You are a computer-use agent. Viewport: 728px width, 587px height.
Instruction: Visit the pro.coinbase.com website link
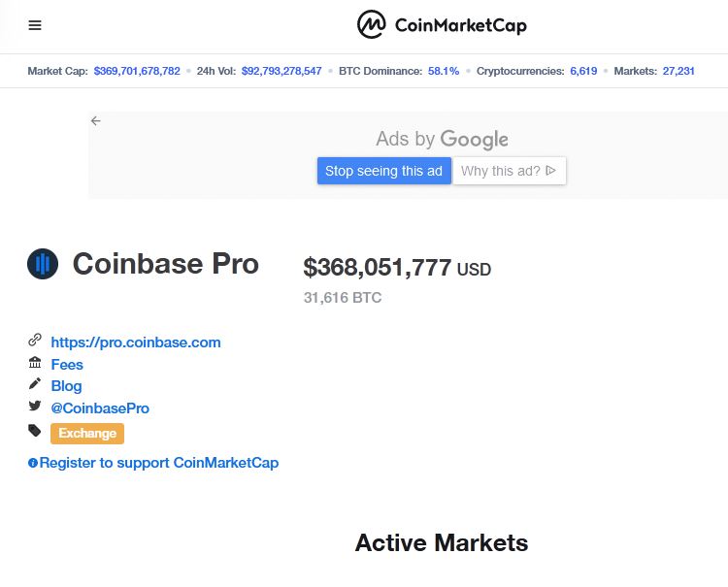click(136, 342)
